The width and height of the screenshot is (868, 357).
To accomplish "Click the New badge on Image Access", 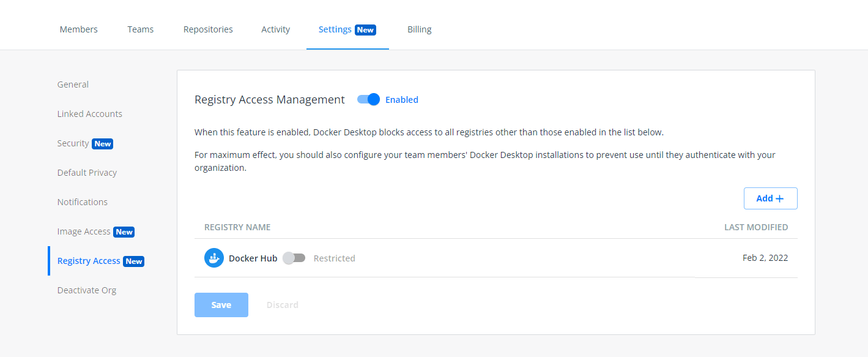I will 124,231.
